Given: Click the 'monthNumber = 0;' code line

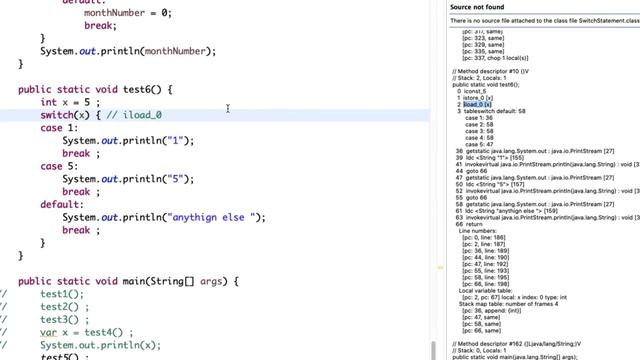Looking at the screenshot, I should tap(128, 13).
